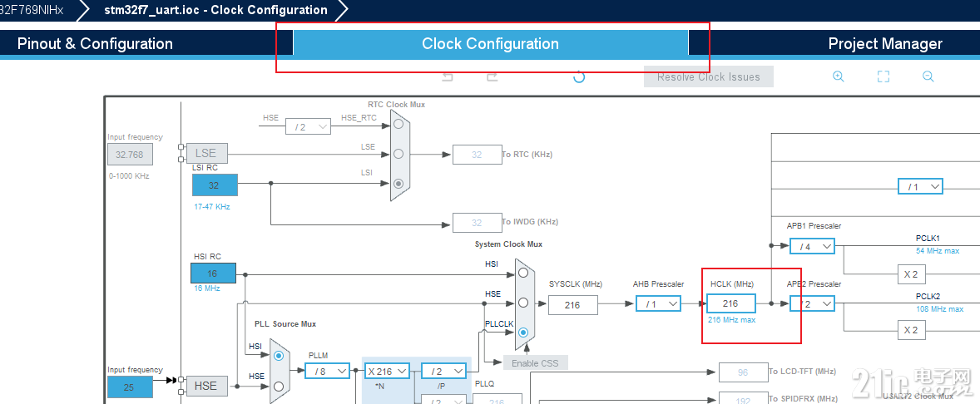Click the '216 MHz max' label
The width and height of the screenshot is (980, 404).
732,320
